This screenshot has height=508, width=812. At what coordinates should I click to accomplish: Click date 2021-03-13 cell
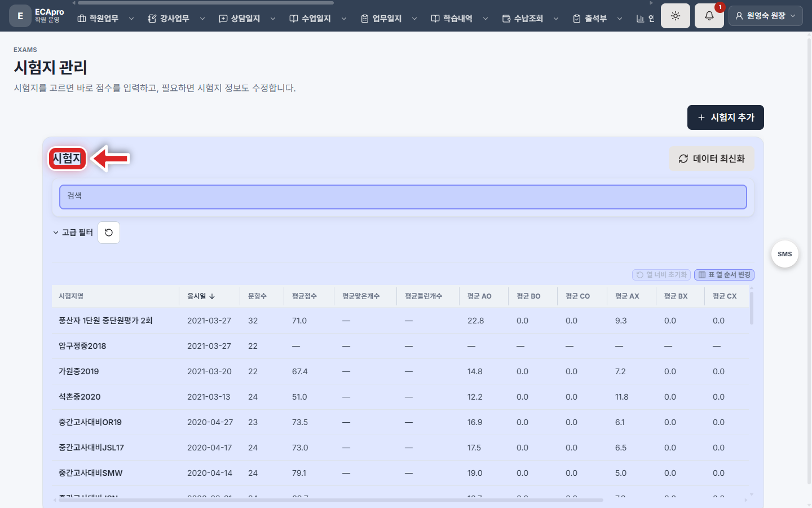[x=209, y=397]
